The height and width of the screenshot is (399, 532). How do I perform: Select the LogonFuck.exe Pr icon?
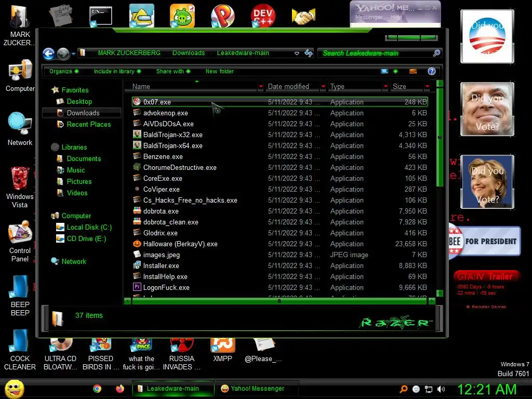[137, 287]
